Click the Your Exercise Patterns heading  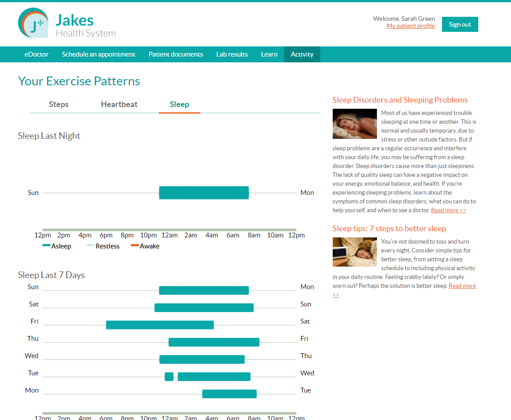[79, 81]
